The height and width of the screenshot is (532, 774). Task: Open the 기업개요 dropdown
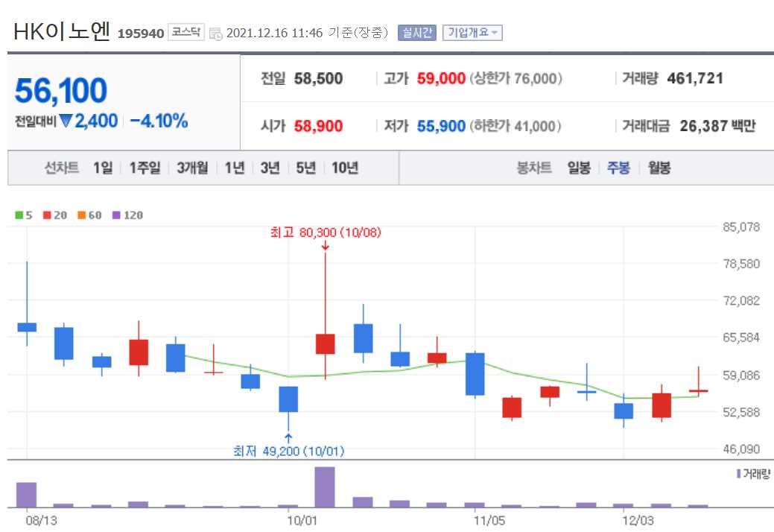(472, 32)
